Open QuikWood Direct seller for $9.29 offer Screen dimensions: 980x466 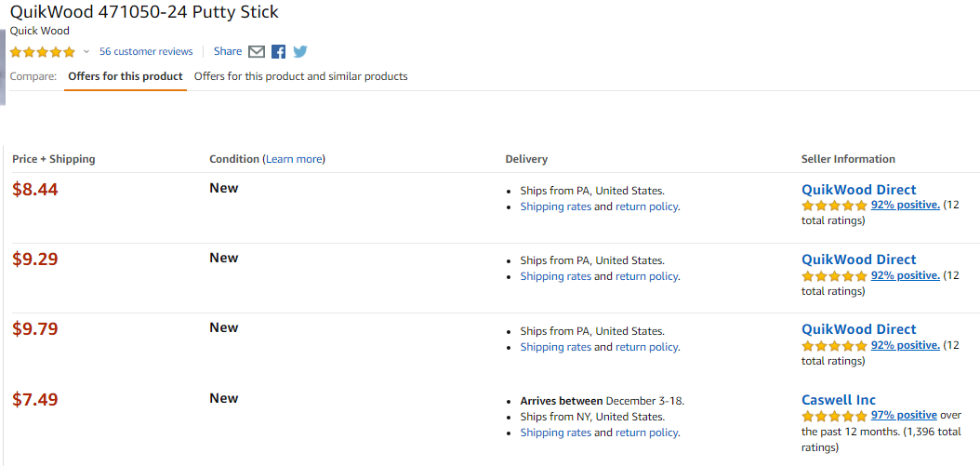(x=859, y=260)
